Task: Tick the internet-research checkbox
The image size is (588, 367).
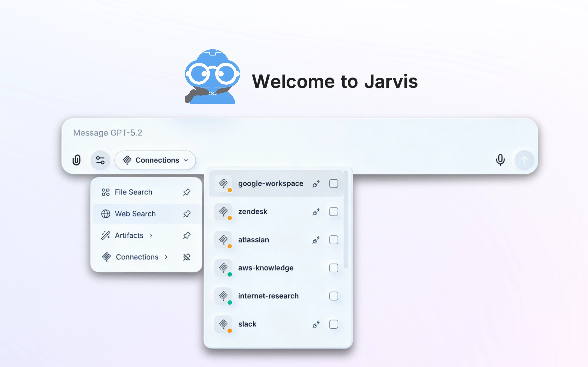Action: pos(334,296)
